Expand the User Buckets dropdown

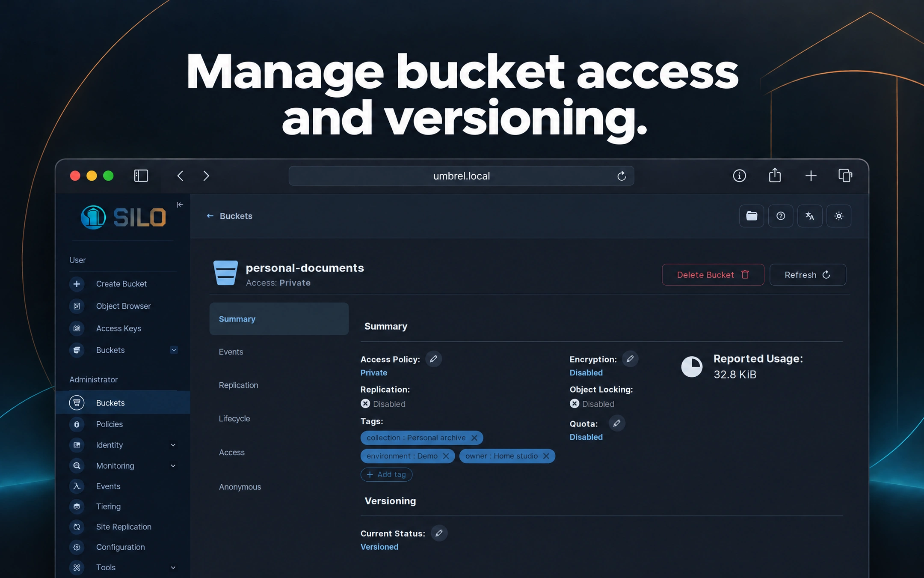(174, 350)
